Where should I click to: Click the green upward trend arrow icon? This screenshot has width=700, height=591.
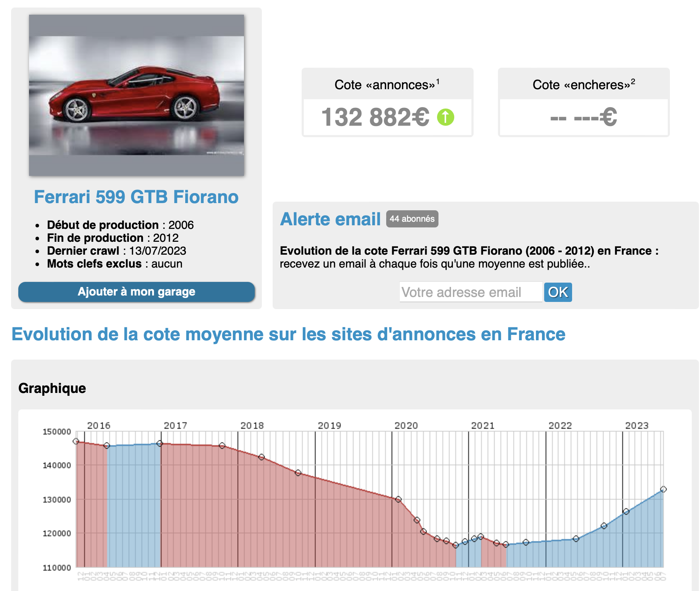pos(445,117)
